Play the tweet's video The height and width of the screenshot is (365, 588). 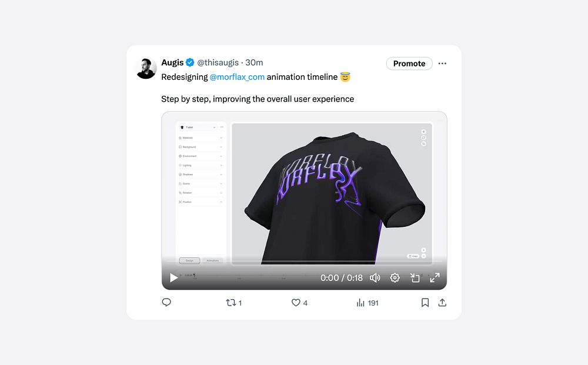pos(173,277)
